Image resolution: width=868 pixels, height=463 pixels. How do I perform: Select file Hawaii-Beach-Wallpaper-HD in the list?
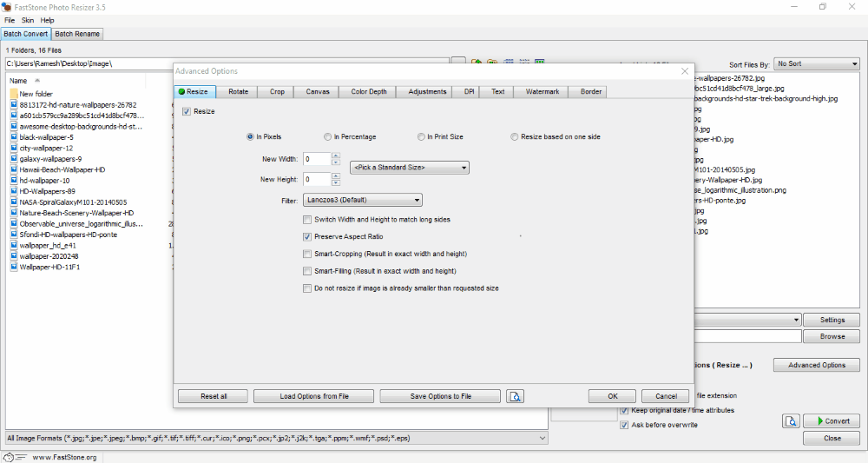click(62, 169)
